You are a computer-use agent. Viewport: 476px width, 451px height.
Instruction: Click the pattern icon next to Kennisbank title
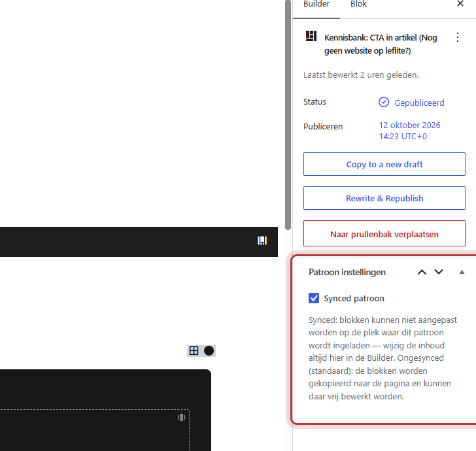coord(311,36)
